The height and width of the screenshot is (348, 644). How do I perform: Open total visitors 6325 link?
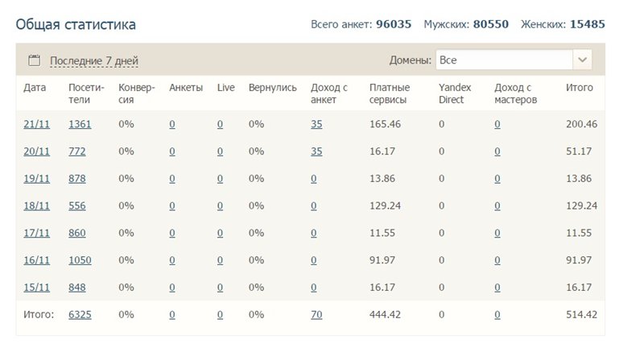click(80, 315)
